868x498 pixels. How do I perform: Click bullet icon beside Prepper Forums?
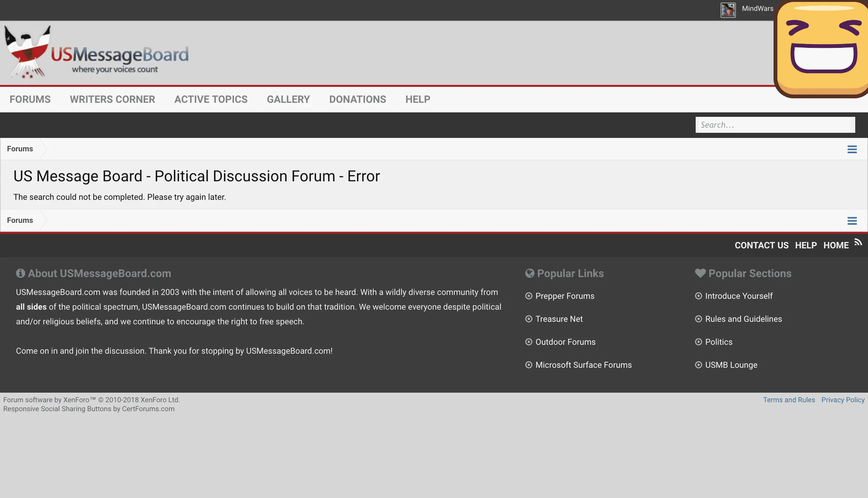[x=528, y=296]
